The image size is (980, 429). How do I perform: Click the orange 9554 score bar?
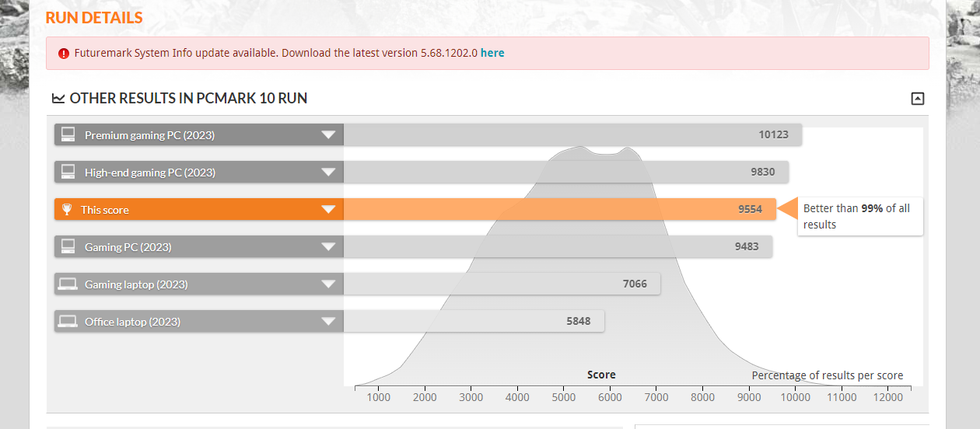(558, 209)
